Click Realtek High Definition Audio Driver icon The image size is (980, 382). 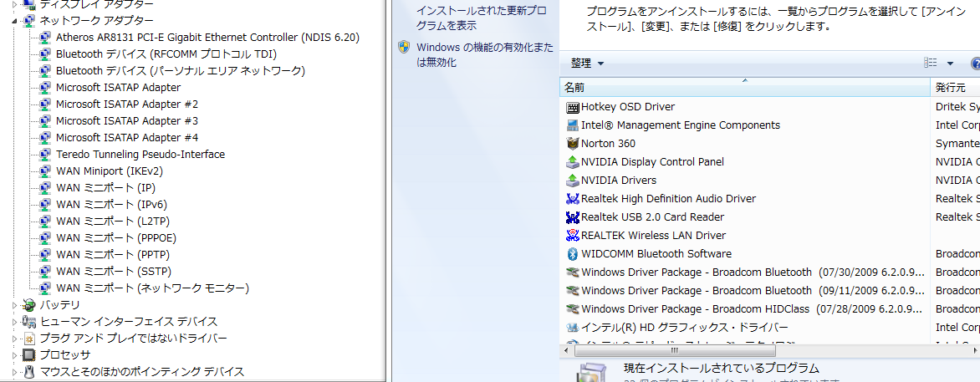[x=573, y=199]
